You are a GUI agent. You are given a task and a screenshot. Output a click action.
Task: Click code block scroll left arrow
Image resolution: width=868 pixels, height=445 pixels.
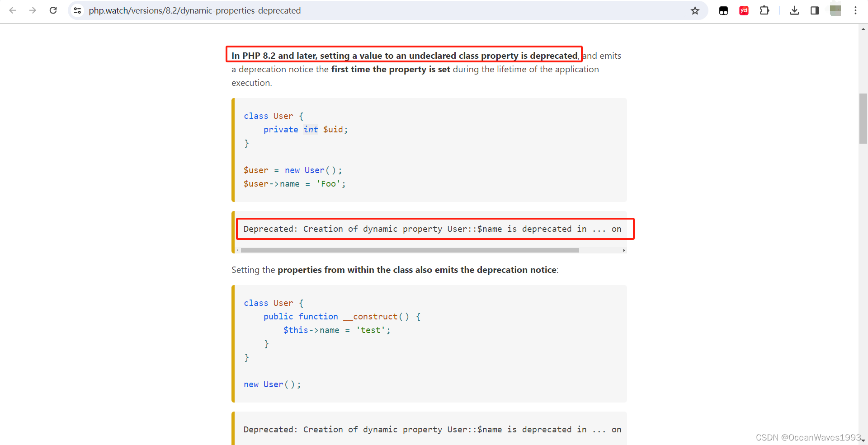click(238, 250)
